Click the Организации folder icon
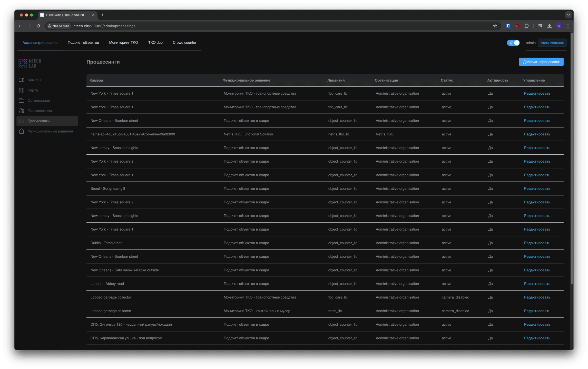The width and height of the screenshot is (588, 369). coord(22,101)
